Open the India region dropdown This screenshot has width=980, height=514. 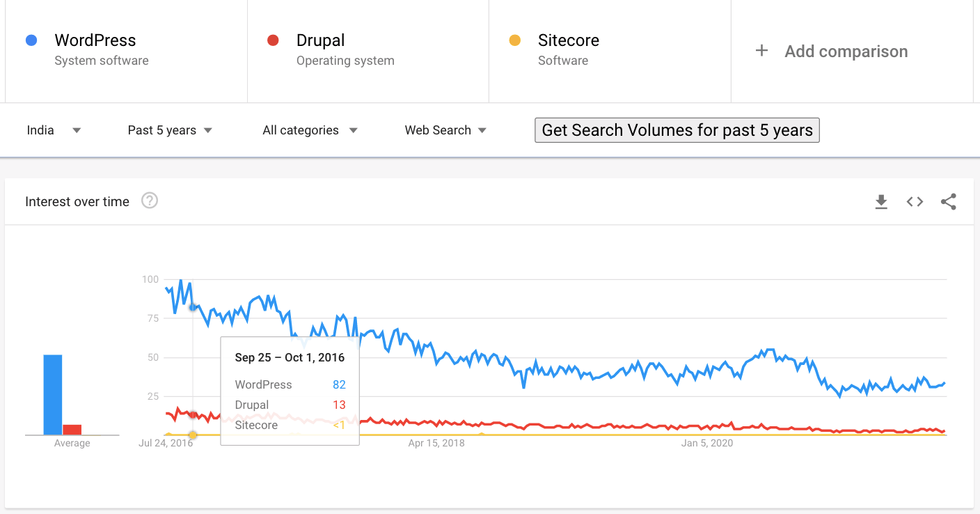click(54, 130)
